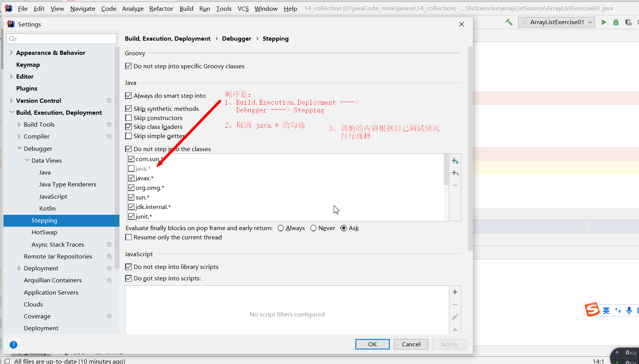639x364 pixels.
Task: Add a class filter with the +c icon
Action: 455,161
